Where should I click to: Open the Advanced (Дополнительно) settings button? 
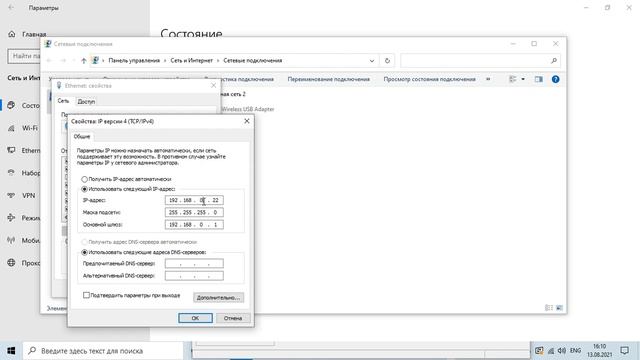click(x=218, y=298)
